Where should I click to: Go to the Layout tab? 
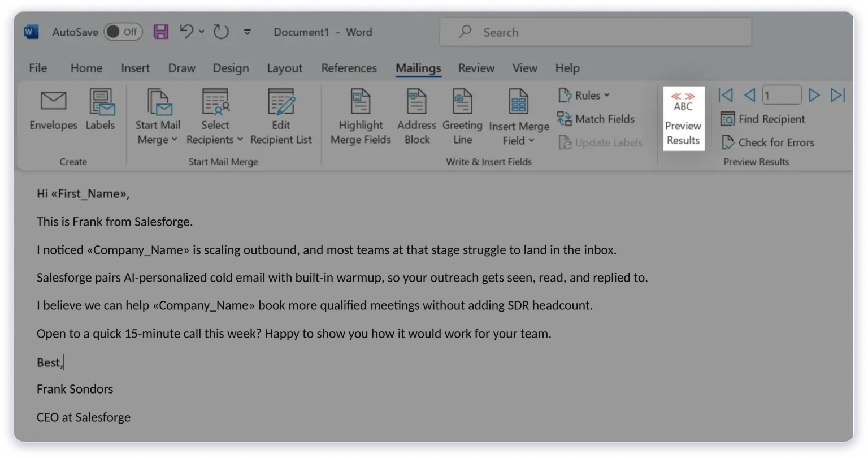click(284, 68)
